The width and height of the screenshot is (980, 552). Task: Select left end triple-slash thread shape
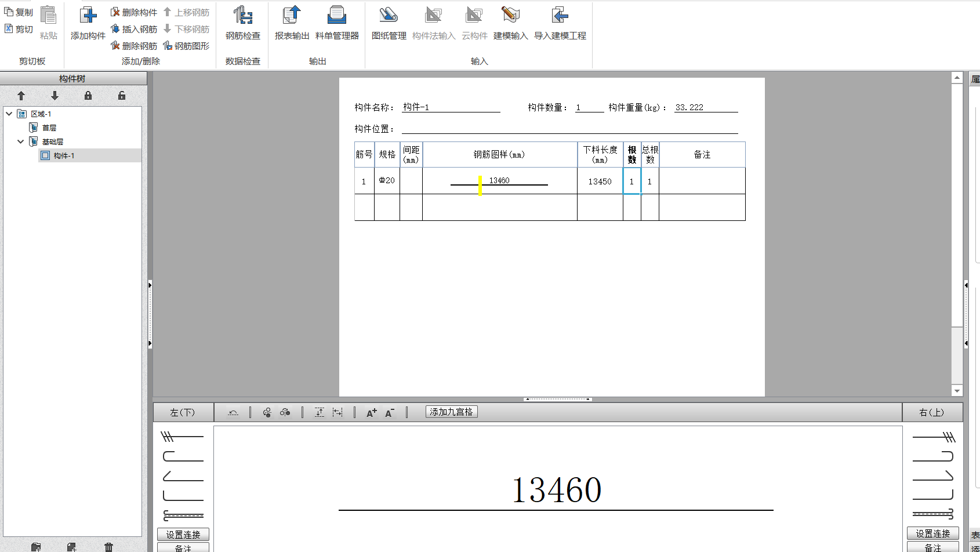(x=183, y=437)
